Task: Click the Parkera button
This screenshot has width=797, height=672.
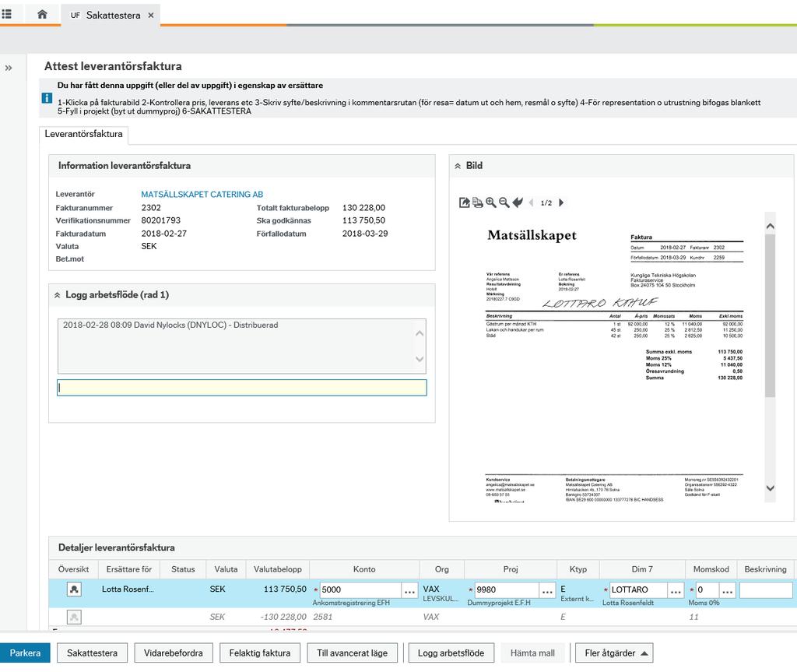Action: (x=25, y=653)
